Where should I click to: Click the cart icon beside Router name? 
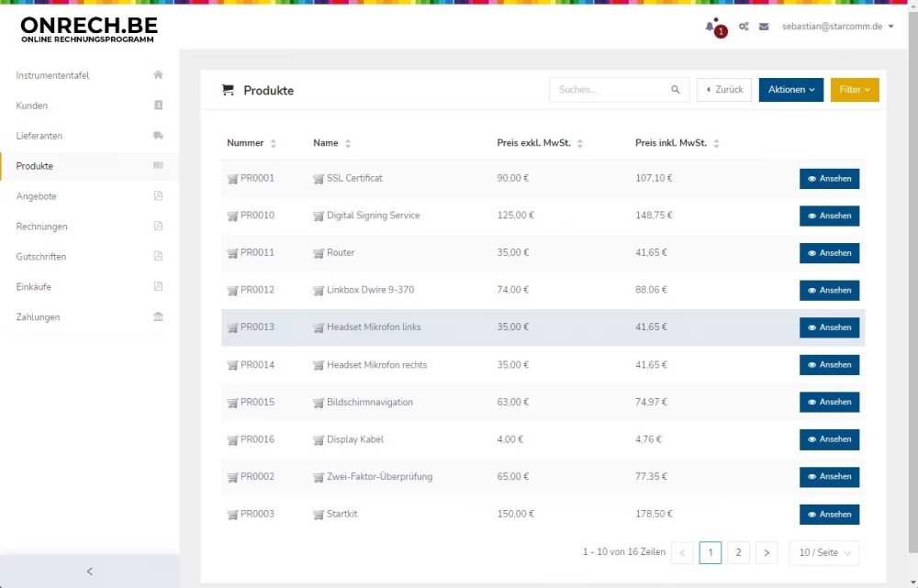click(319, 253)
